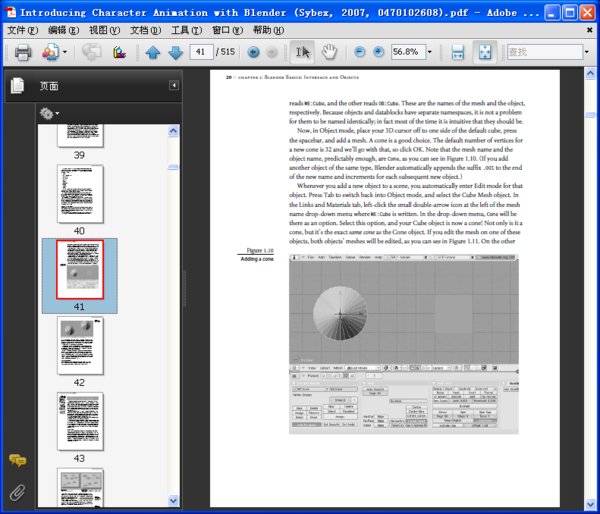Open the 帮助 menu
The width and height of the screenshot is (600, 514).
(268, 30)
